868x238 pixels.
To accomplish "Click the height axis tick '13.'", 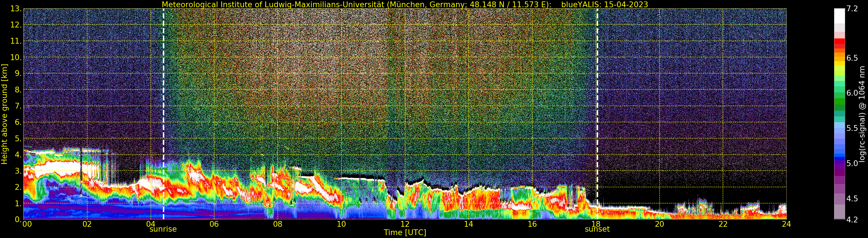I will 16,9.
